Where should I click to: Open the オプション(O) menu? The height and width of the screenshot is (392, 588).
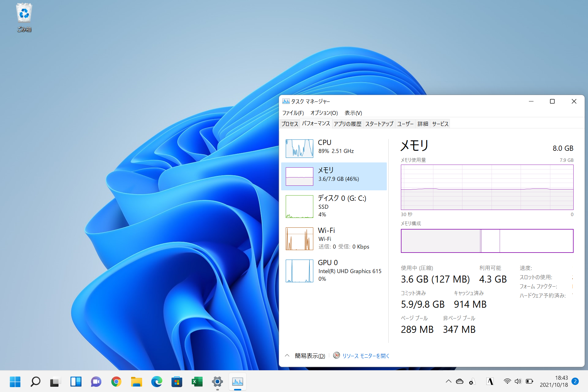[324, 113]
